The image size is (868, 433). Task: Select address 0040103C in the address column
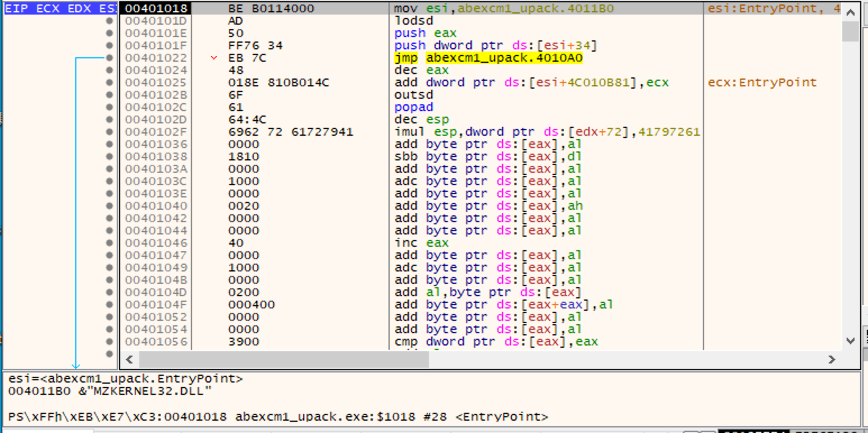pos(156,181)
